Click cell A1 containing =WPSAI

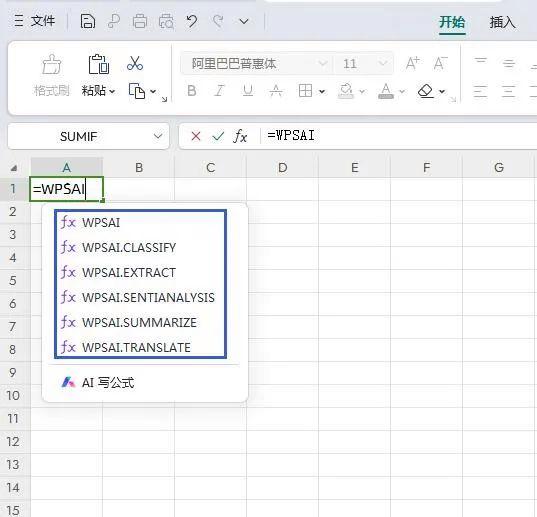point(66,189)
